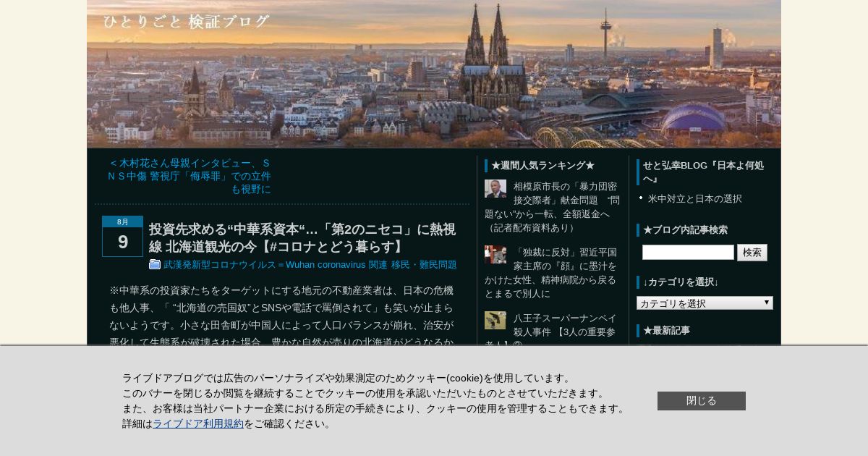Open thumbnail for 相模原市長 ranking article

495,189
